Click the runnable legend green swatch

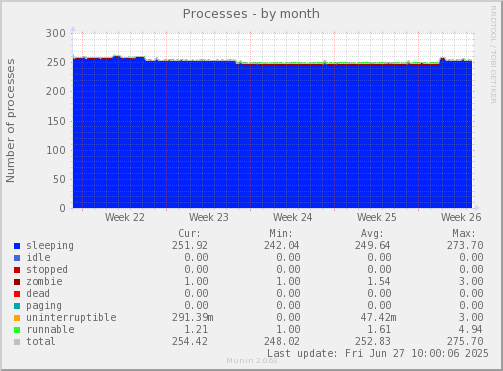(17, 330)
